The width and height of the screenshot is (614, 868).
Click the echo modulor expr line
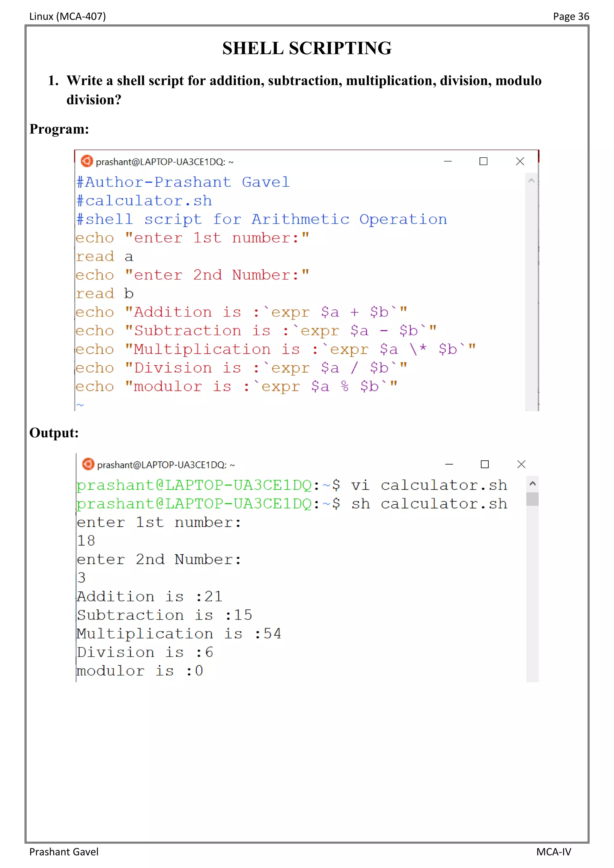click(x=237, y=386)
